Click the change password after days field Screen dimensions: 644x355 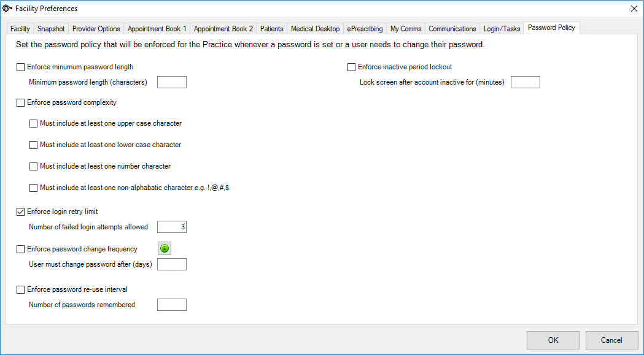click(x=172, y=264)
